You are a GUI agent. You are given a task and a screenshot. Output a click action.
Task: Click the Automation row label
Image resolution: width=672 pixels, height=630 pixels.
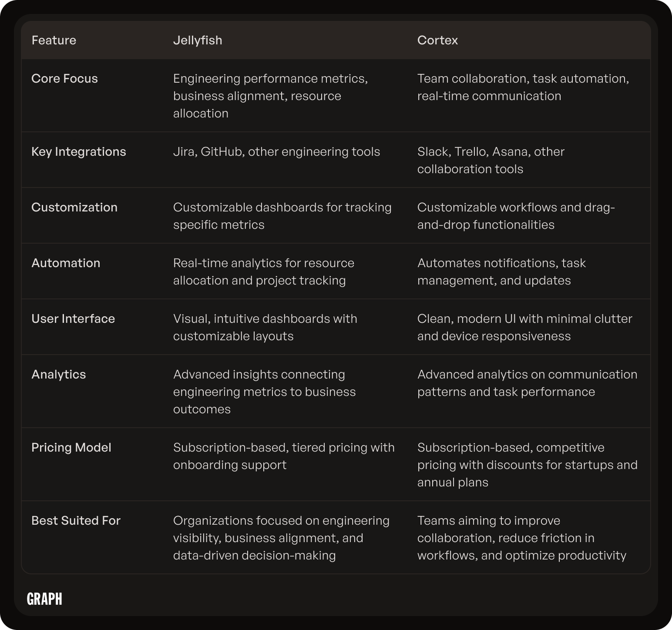[66, 263]
